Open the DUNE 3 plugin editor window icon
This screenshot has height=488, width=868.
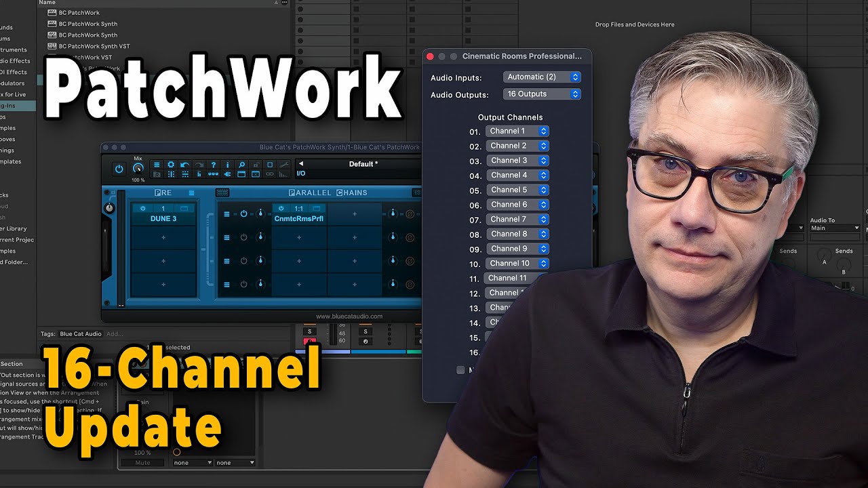[184, 208]
